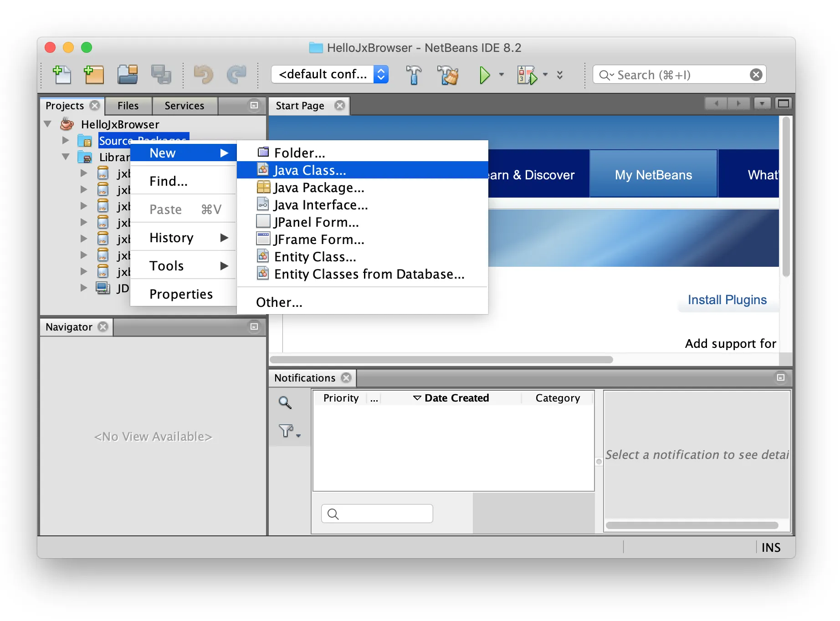Click the Debug Project icon

tap(527, 75)
